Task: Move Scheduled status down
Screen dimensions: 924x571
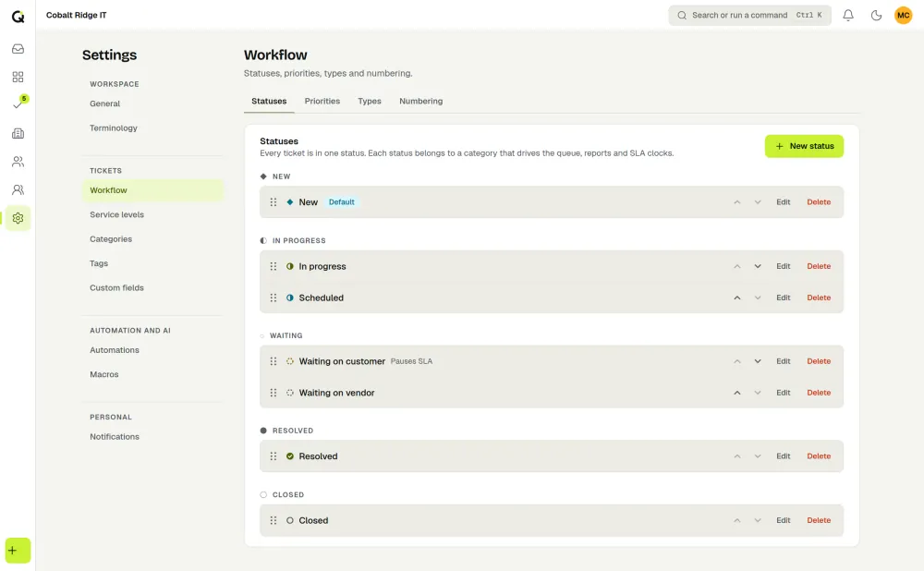Action: coord(758,298)
